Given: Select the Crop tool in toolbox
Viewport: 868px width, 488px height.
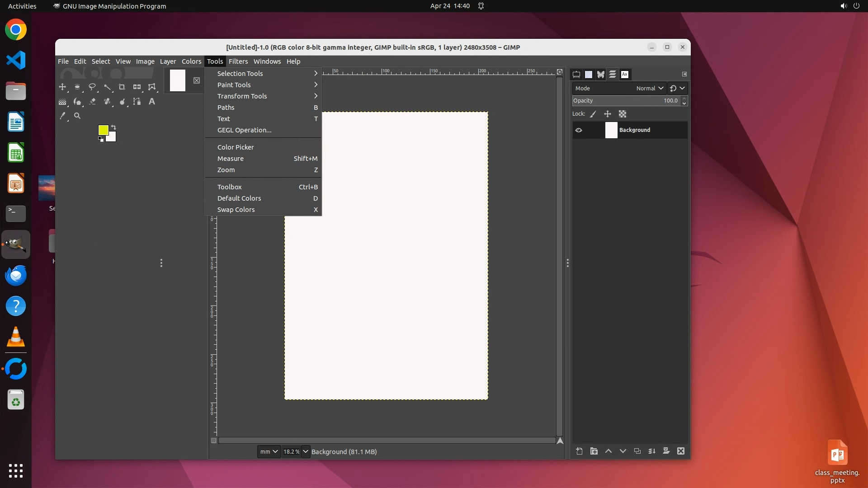Looking at the screenshot, I should pyautogui.click(x=122, y=87).
